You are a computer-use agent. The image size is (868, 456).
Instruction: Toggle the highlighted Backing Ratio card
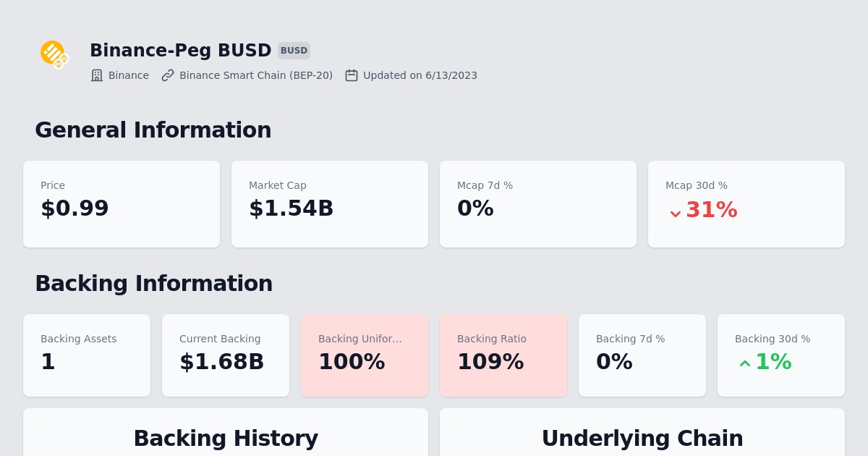pos(503,355)
